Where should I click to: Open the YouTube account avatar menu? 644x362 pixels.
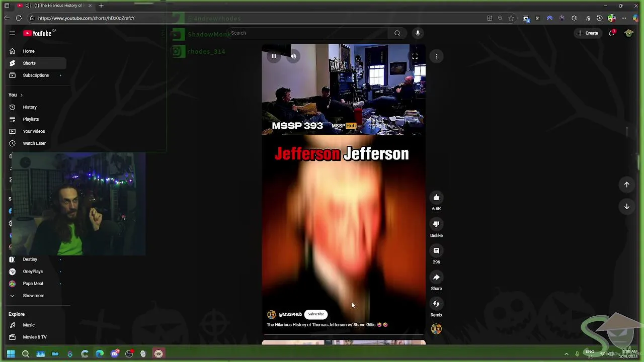click(628, 33)
